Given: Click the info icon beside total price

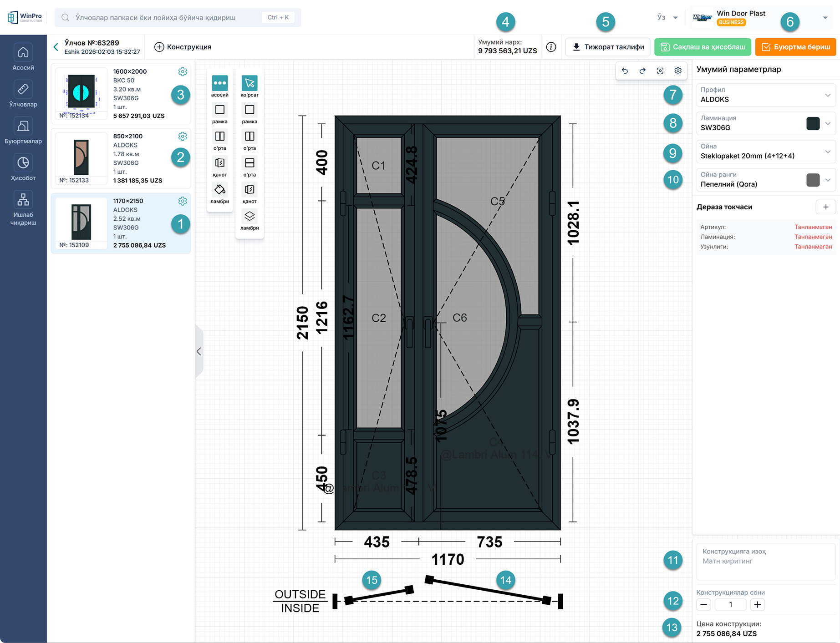Looking at the screenshot, I should [551, 47].
